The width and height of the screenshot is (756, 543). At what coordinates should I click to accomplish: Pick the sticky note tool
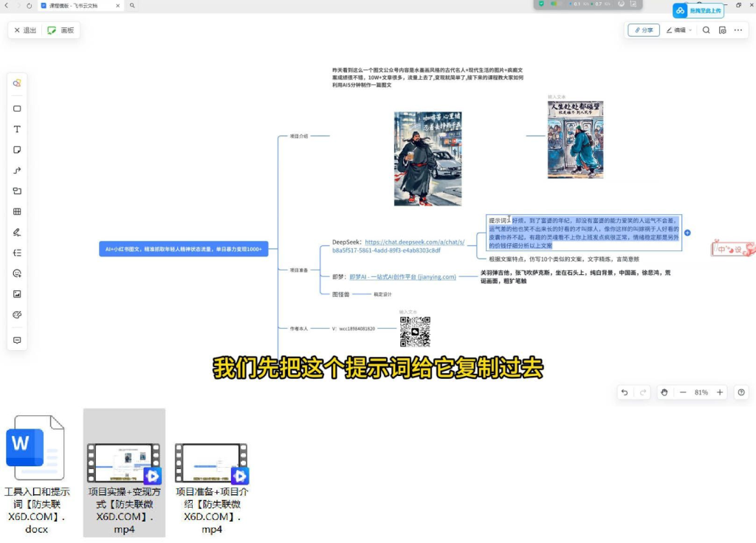click(x=17, y=150)
